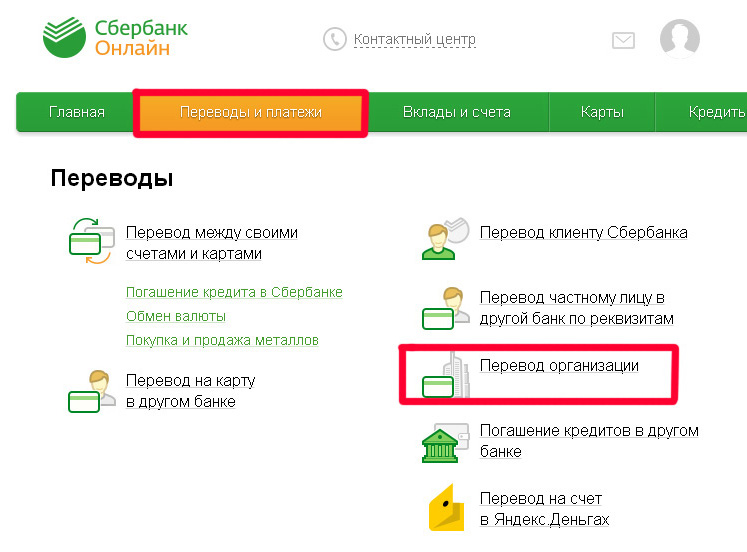This screenshot has width=747, height=552.
Task: Open Перевод на счет в Яндекс.Деньгах link
Action: [545, 509]
